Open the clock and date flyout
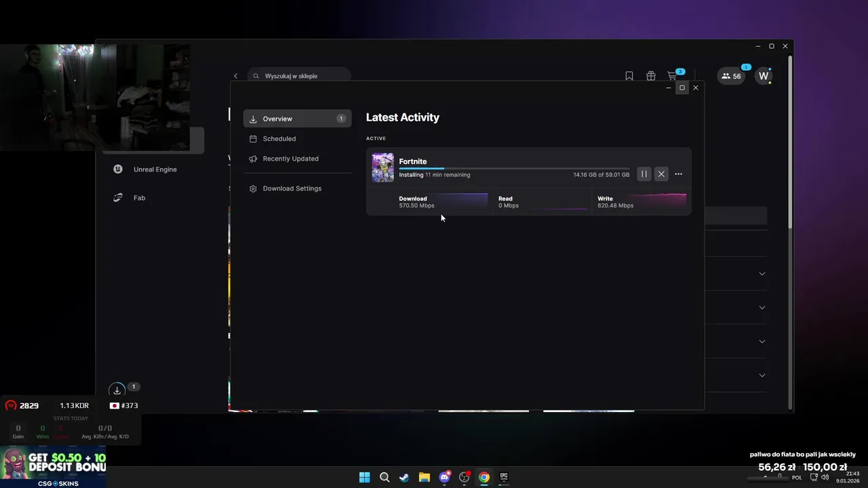Viewport: 868px width, 488px height. point(848,477)
